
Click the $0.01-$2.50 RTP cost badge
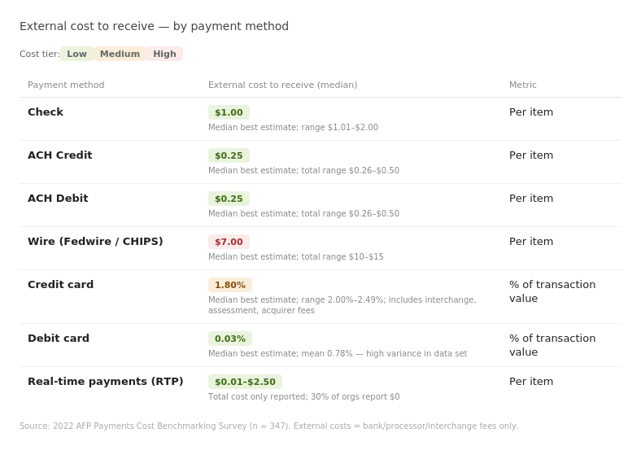coord(245,382)
